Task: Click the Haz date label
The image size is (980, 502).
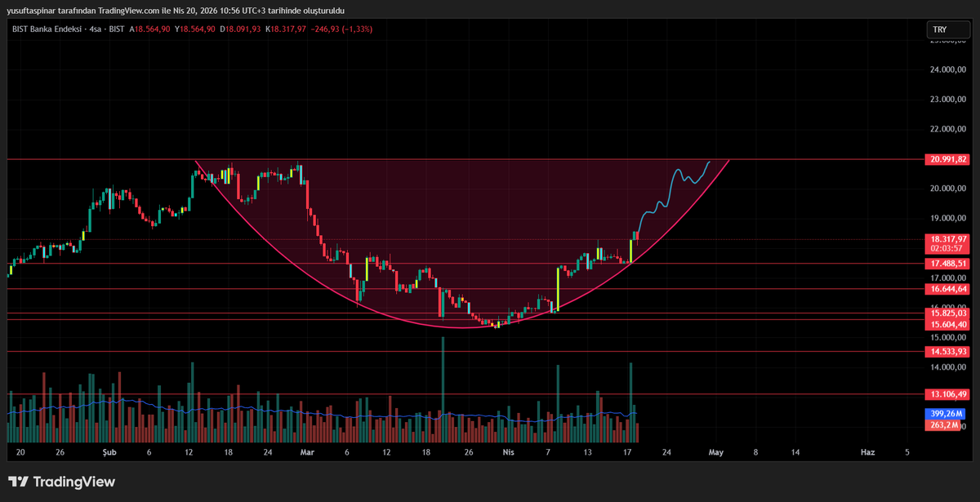Action: 867,451
